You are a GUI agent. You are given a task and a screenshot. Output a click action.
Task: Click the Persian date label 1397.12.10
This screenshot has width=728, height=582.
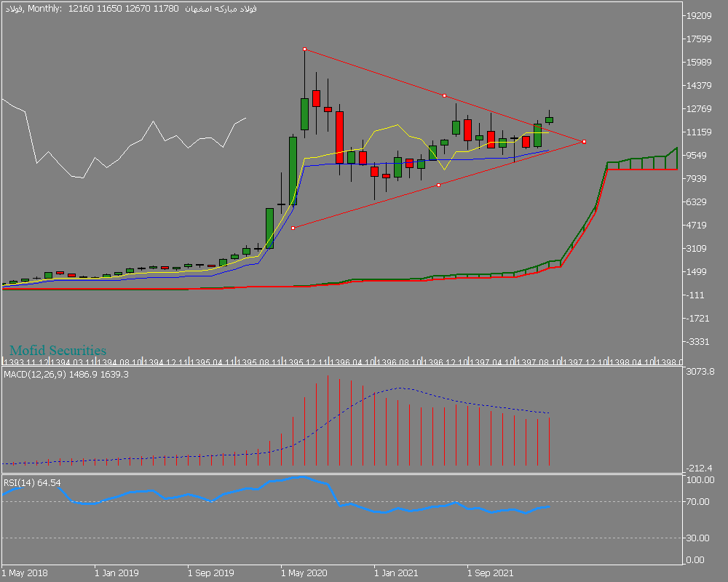585,362
